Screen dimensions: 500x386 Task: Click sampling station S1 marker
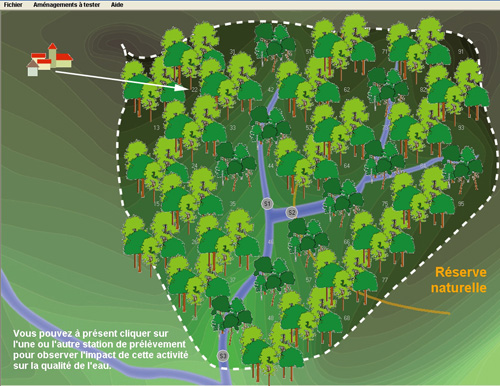coord(267,204)
